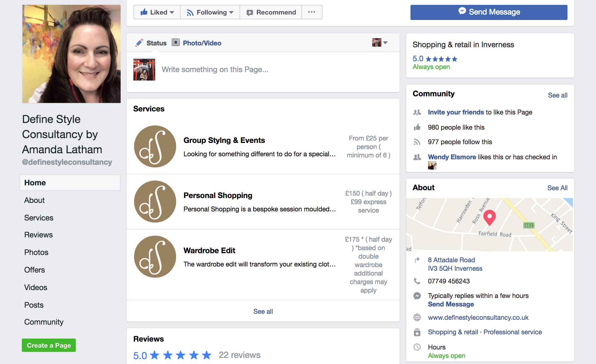Open Offers in the page sidebar
Screen dimensions: 596x364
(x=35, y=270)
